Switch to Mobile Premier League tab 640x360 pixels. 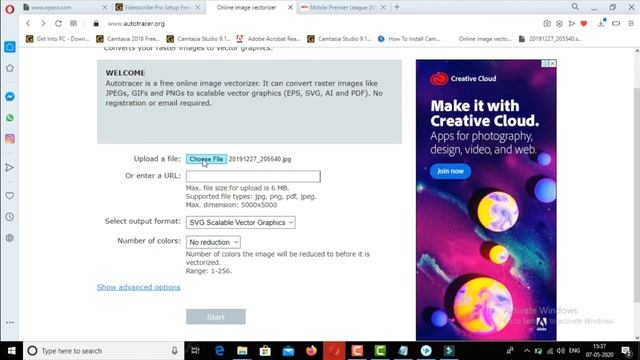343,7
